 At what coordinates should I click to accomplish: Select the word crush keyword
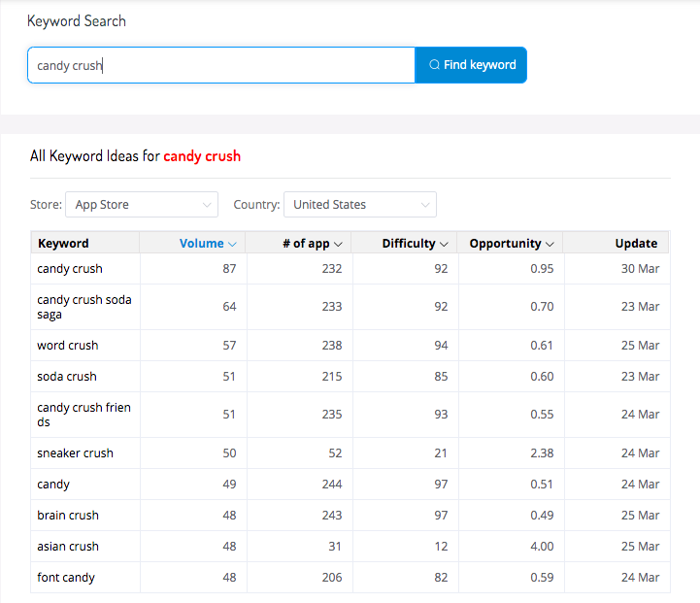pos(68,346)
